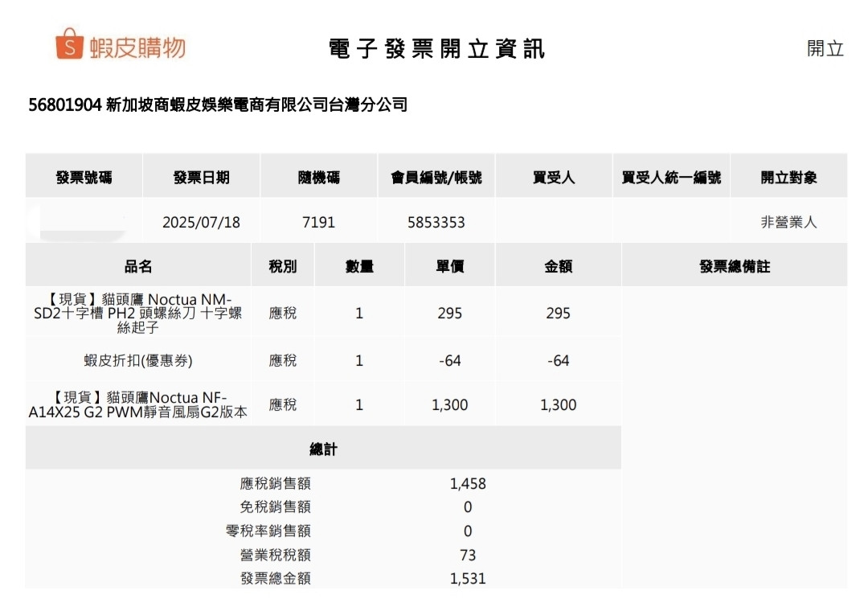Click the 電子發票開立資訊 page title
Viewport: 868px width, 611px height.
(436, 49)
